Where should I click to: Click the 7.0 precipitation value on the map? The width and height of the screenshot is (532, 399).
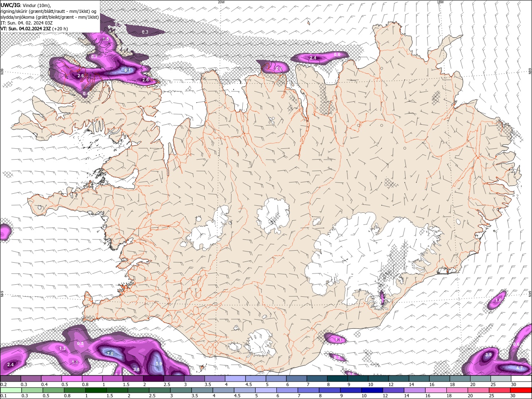110,354
